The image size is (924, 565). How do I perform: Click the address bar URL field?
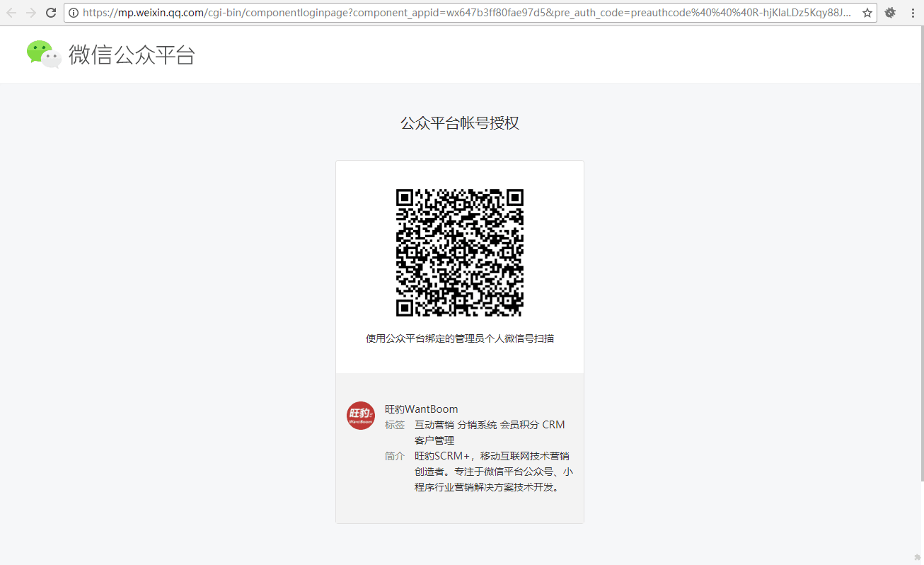coord(467,13)
